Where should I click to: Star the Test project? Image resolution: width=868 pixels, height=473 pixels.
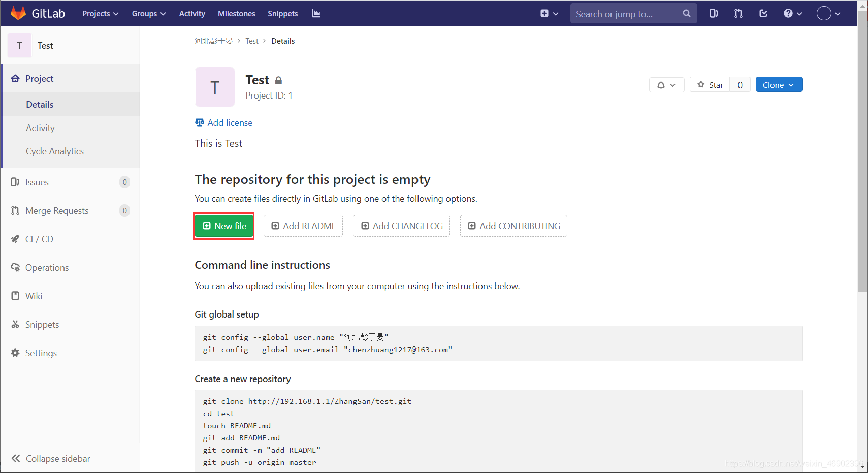(x=710, y=85)
